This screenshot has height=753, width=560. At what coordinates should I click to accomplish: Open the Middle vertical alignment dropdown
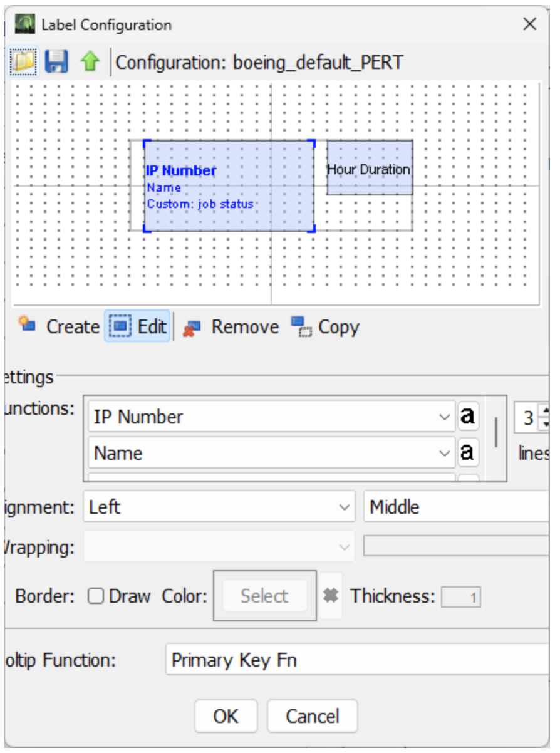click(457, 507)
